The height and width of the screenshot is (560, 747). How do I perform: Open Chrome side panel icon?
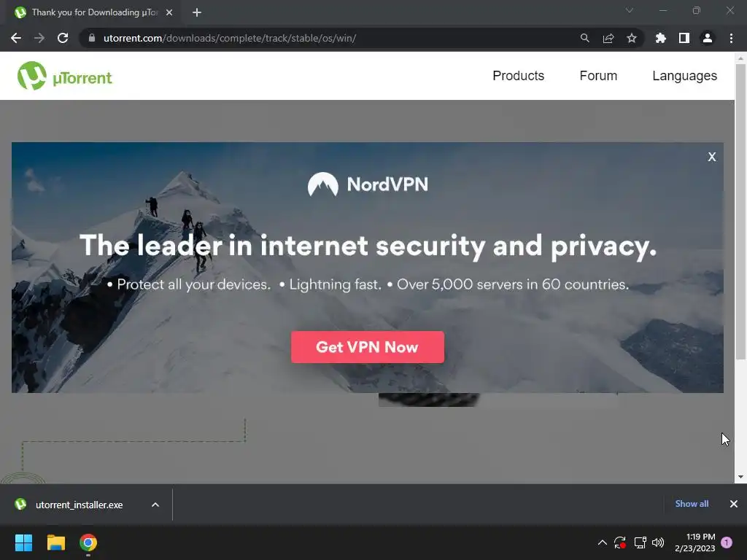click(x=684, y=38)
